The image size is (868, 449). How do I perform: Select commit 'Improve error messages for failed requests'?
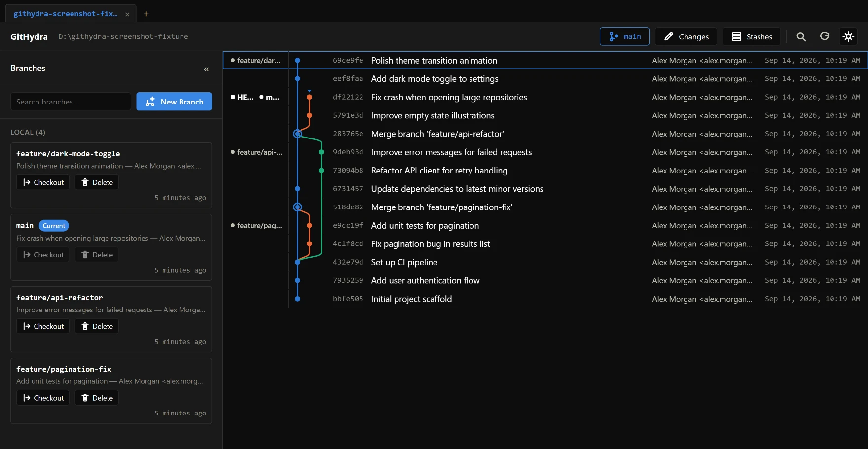545,152
